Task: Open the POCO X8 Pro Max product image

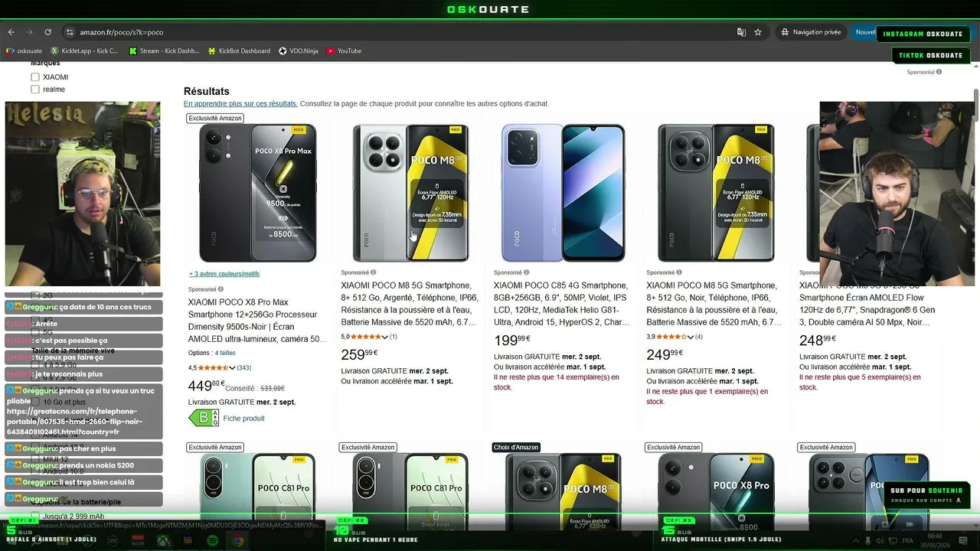Action: tap(258, 193)
